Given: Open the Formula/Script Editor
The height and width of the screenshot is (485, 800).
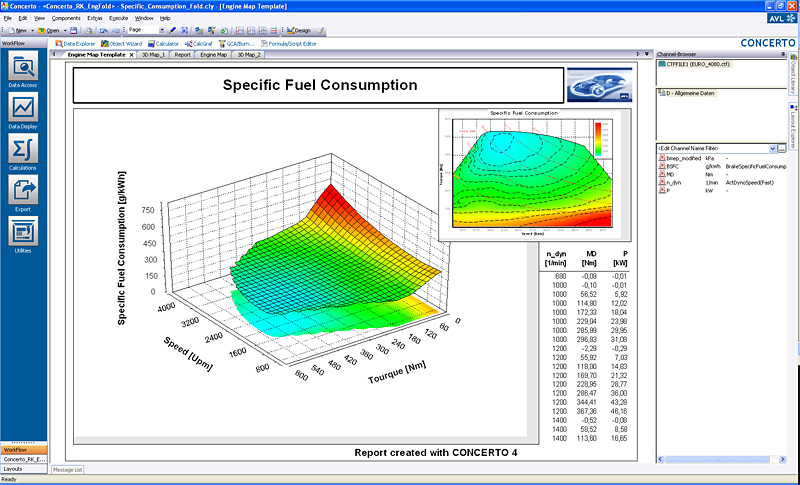Looking at the screenshot, I should pyautogui.click(x=289, y=44).
